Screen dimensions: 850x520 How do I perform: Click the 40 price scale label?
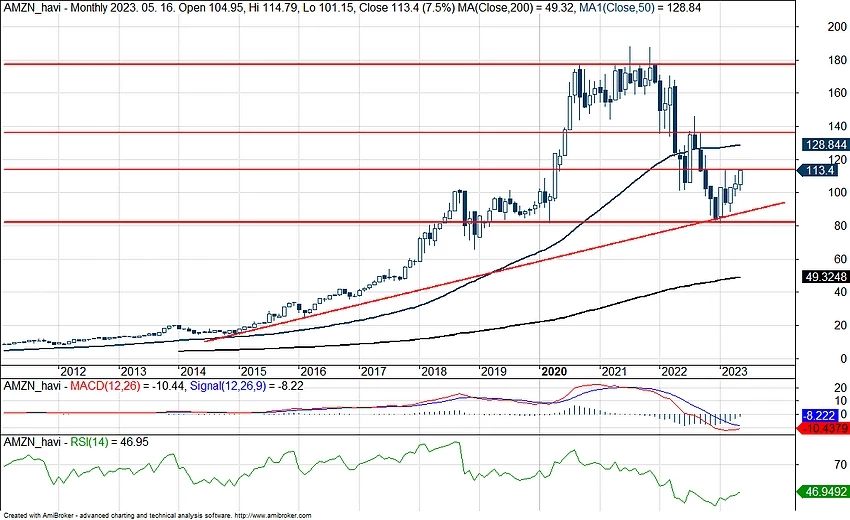840,292
